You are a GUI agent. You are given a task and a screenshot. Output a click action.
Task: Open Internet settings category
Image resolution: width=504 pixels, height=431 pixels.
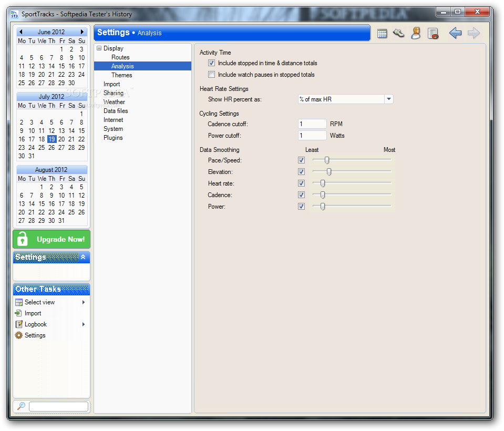[113, 120]
